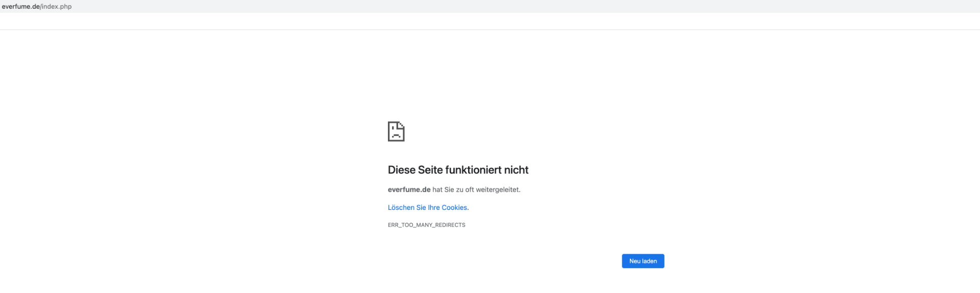Viewport: 980px width, 293px height.
Task: Click the 'Diese Seite funktioniert nicht' heading
Action: (458, 170)
